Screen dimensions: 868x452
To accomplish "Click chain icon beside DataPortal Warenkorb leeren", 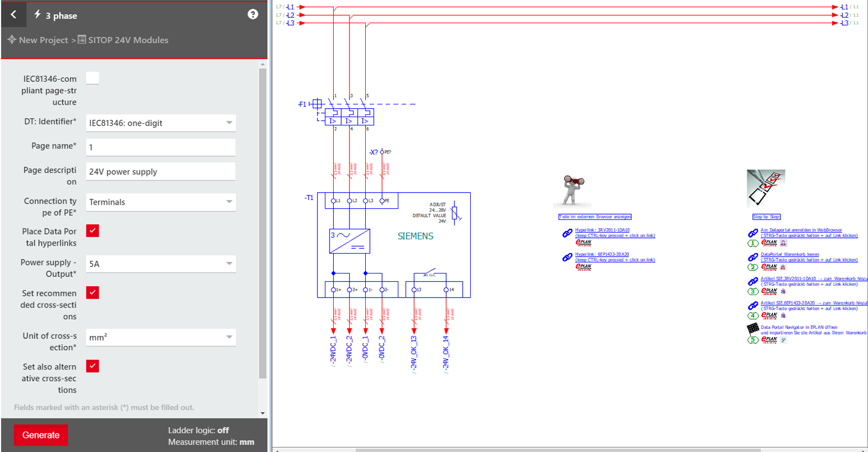I will [x=753, y=257].
